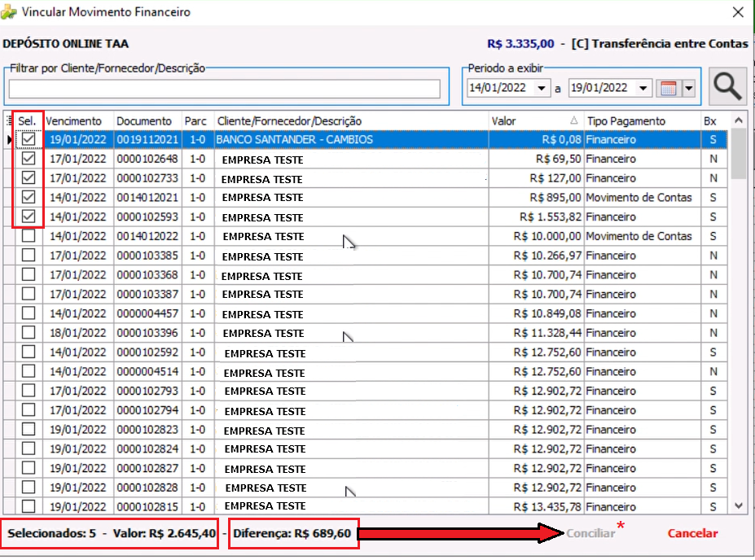Click the Conciliar button
Viewport: 755px width, 560px height.
point(590,533)
